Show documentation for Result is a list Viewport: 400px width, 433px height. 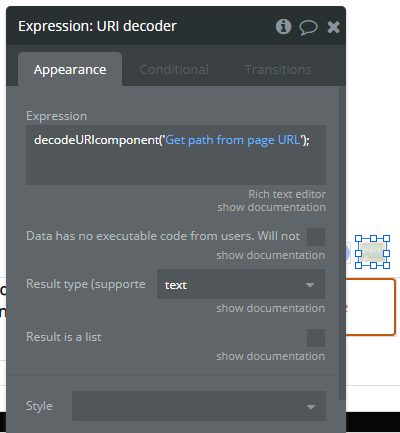[270, 356]
